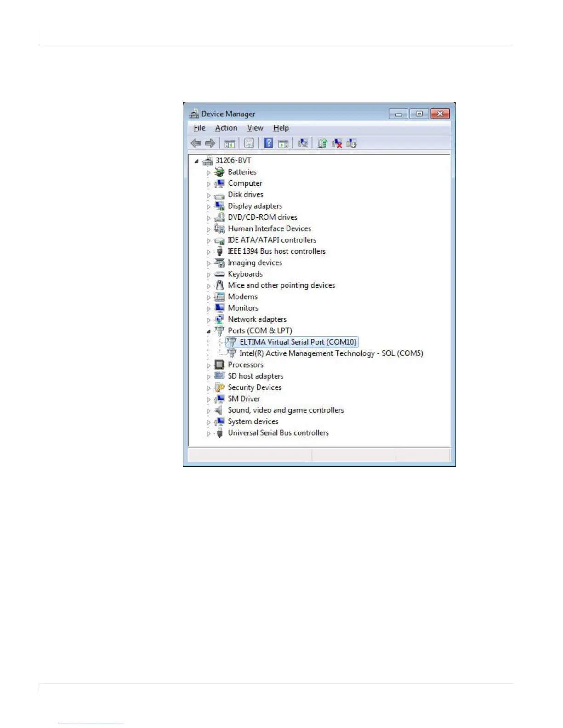Click the ELTIMA Virtual Serial Port icon

click(x=231, y=342)
